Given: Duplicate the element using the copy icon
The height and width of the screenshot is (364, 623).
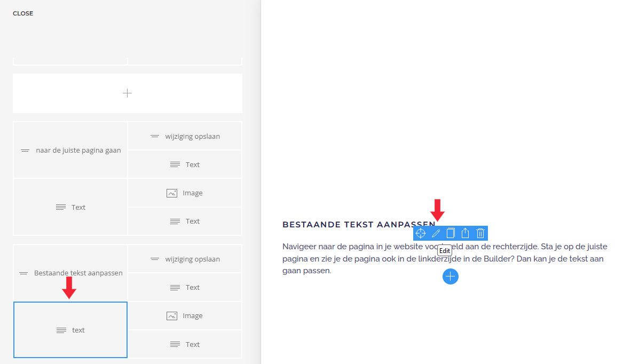Looking at the screenshot, I should (x=451, y=233).
